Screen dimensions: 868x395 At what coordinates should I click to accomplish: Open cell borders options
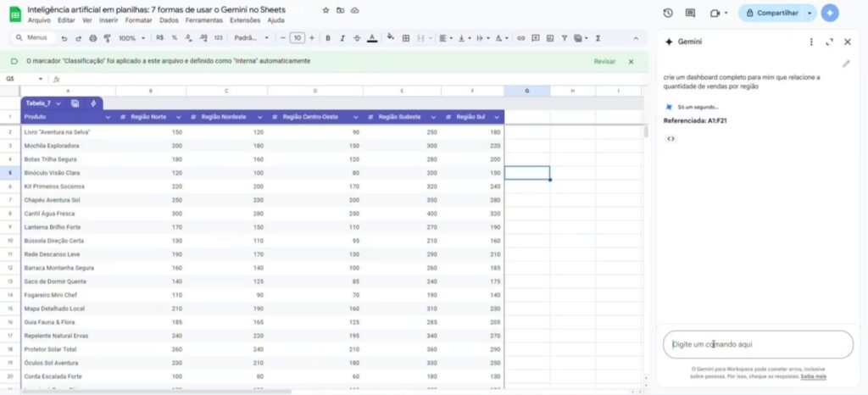point(406,38)
